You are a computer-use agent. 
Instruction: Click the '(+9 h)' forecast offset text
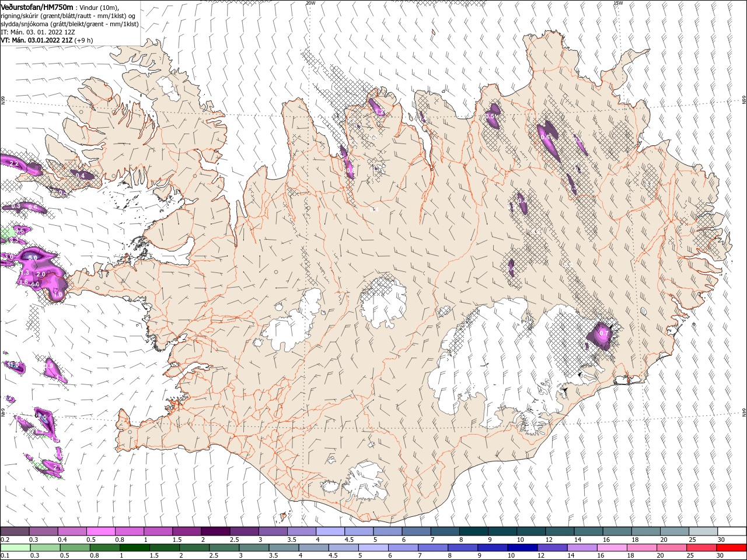[84, 40]
